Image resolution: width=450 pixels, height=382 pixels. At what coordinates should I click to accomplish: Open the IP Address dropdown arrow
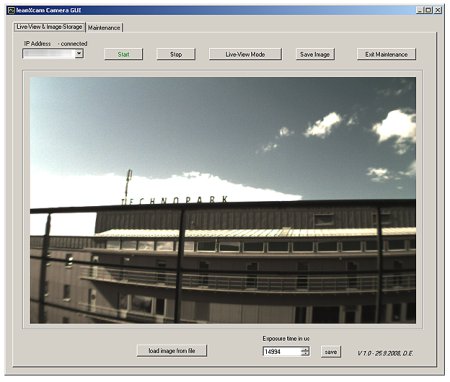click(x=79, y=53)
